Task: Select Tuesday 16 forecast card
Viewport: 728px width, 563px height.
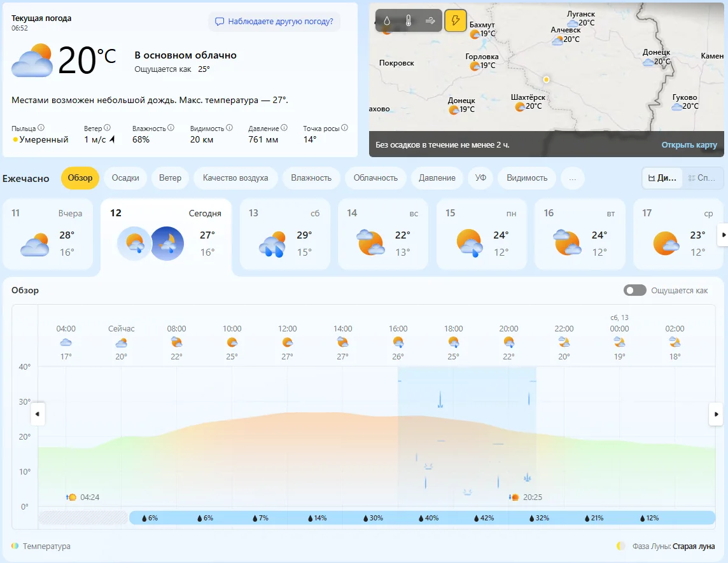Action: pos(580,234)
